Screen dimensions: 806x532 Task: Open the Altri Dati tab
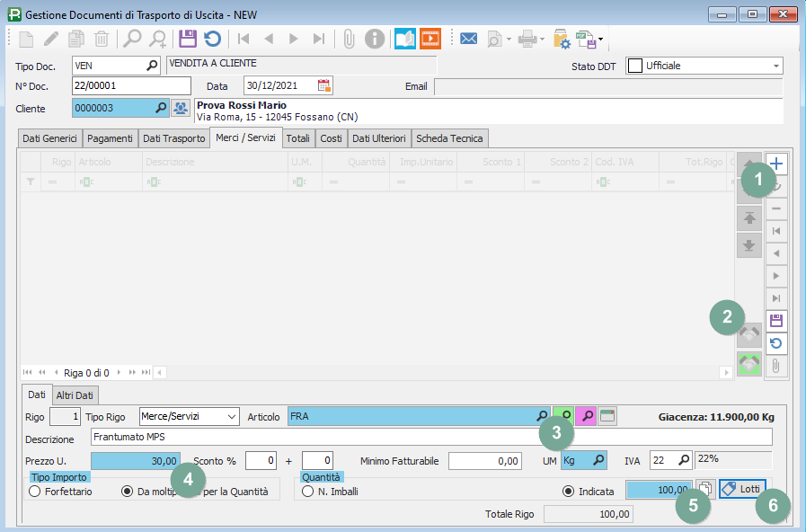pyautogui.click(x=75, y=395)
